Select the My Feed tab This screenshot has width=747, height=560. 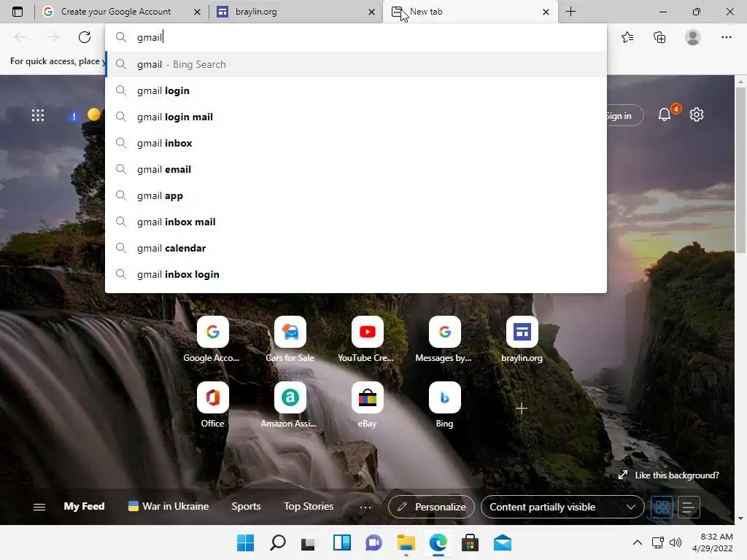(x=85, y=506)
